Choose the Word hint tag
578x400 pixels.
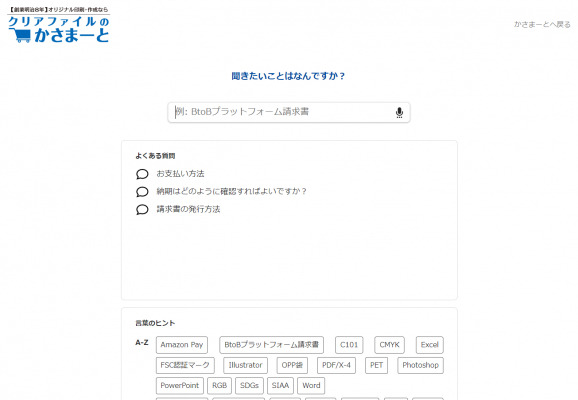pos(311,386)
